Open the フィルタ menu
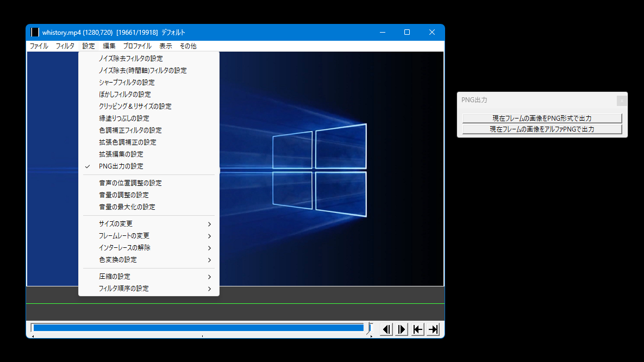Viewport: 644px width, 362px height. (x=65, y=46)
